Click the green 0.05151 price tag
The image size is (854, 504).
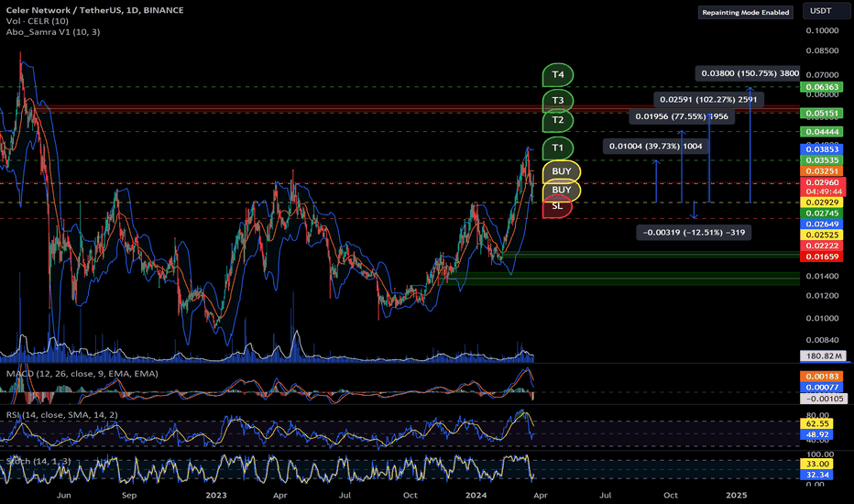tap(822, 113)
